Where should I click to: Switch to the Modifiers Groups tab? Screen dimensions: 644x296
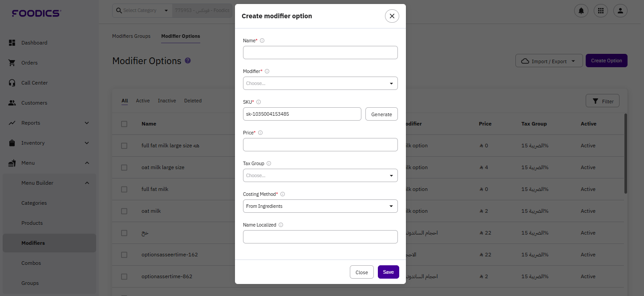131,36
